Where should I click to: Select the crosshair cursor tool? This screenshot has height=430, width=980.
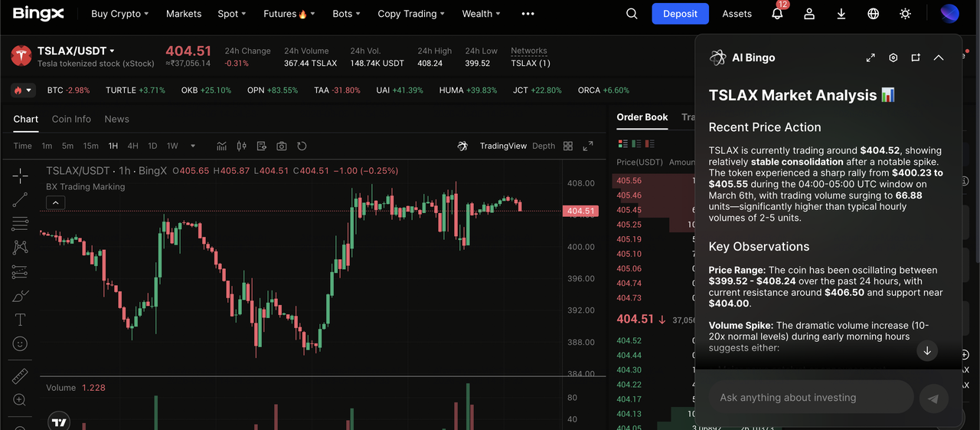20,176
